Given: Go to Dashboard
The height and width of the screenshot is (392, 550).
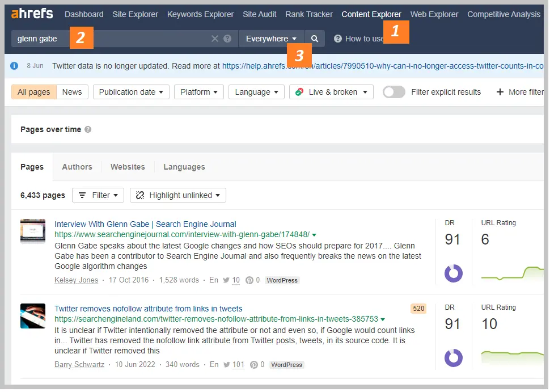Looking at the screenshot, I should click(84, 14).
